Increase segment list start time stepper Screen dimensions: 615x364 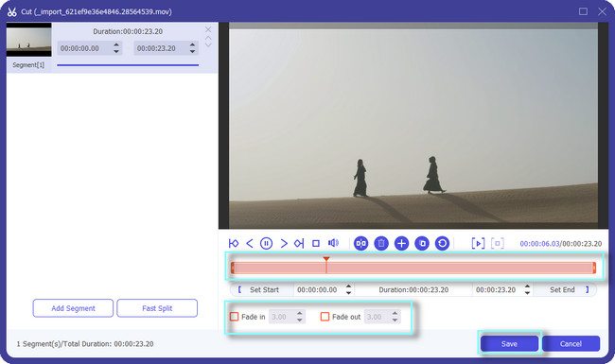(x=116, y=45)
